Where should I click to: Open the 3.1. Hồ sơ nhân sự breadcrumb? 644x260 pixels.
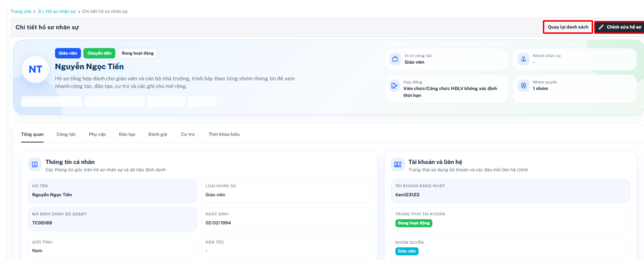(x=57, y=12)
